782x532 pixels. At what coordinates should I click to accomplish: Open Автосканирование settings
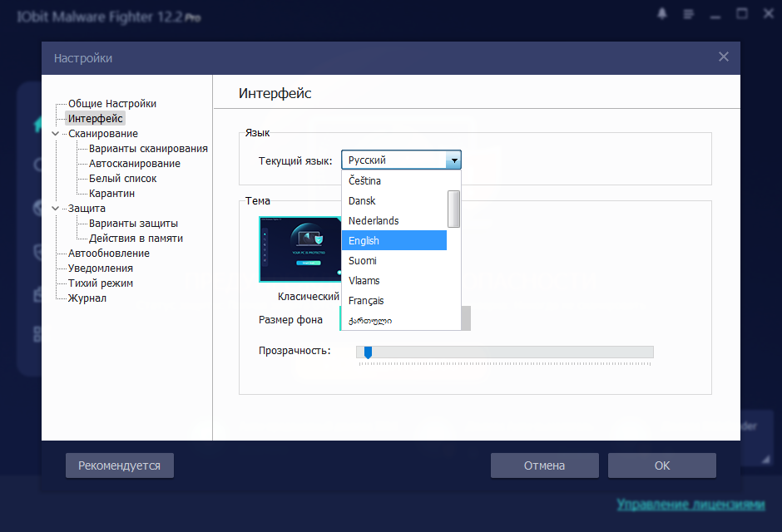tap(135, 164)
